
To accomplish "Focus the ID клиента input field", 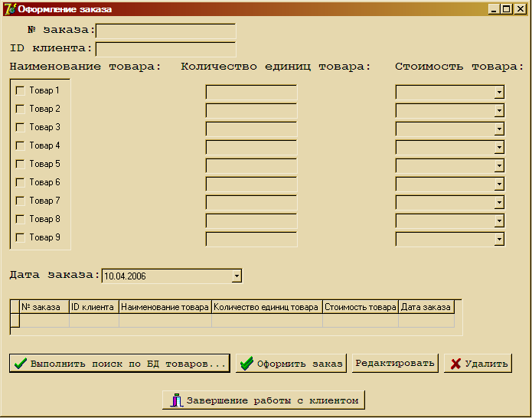I will (166, 49).
